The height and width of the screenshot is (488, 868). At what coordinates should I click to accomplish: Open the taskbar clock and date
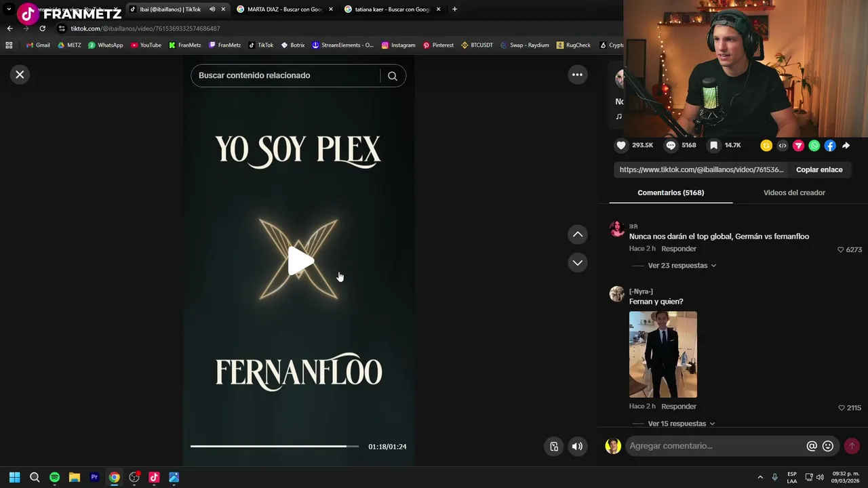coord(846,477)
